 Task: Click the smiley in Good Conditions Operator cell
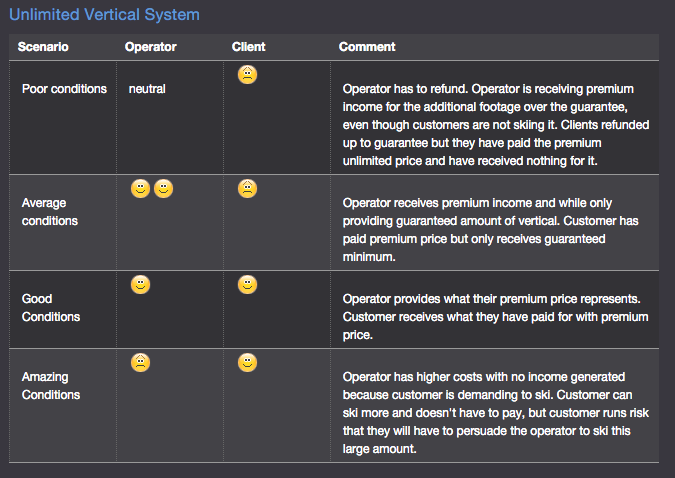tap(140, 285)
